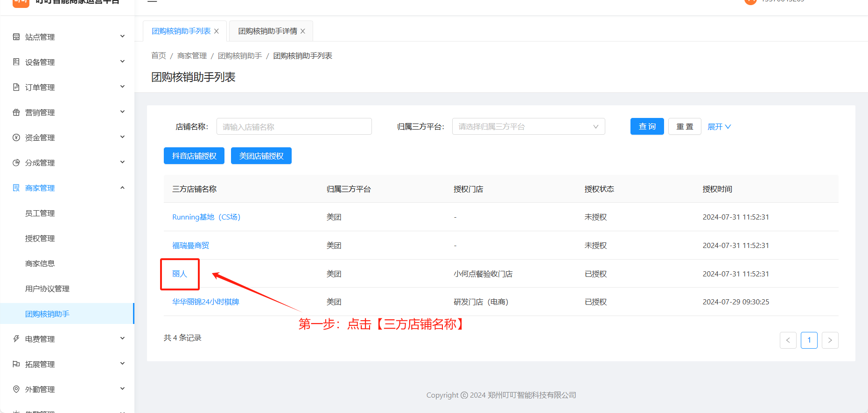Click the 抖音店铺授权 button
The width and height of the screenshot is (868, 413).
194,156
